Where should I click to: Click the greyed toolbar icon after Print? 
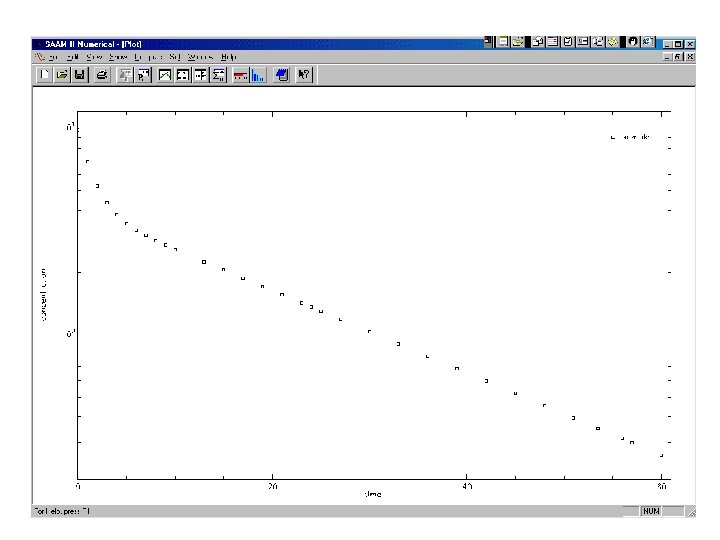pos(125,75)
